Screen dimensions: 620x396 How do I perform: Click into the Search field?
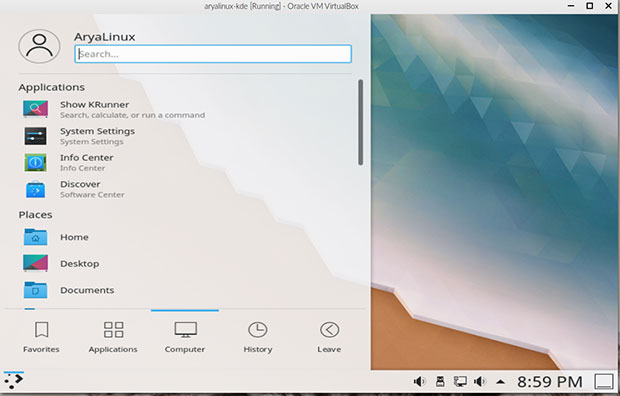tap(213, 54)
